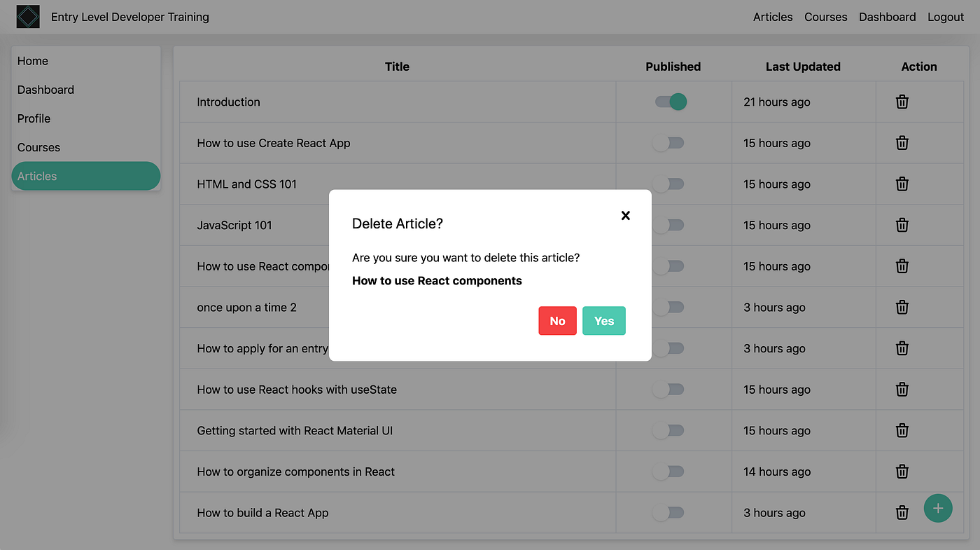Select the Profile item in the sidebar
The width and height of the screenshot is (980, 550).
34,118
